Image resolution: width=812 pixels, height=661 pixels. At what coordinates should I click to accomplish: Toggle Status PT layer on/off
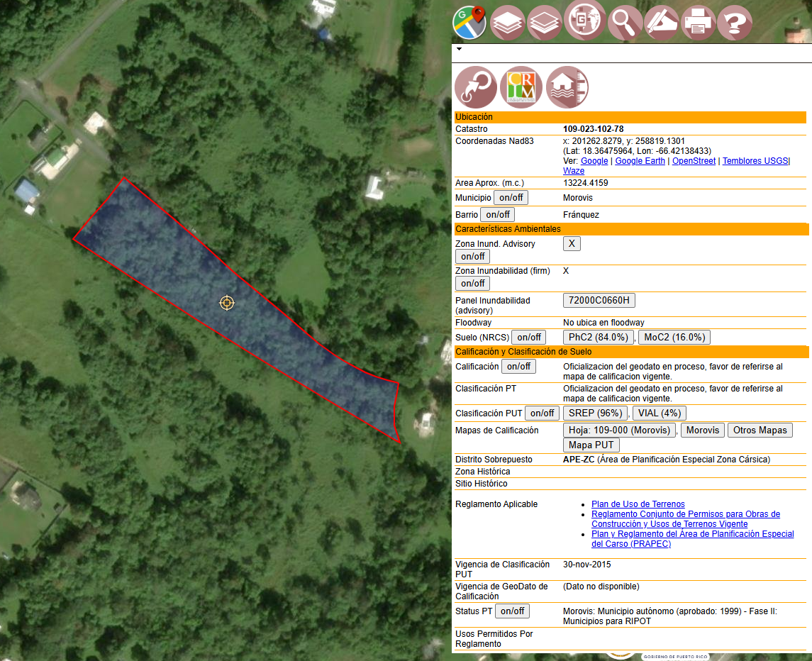512,611
